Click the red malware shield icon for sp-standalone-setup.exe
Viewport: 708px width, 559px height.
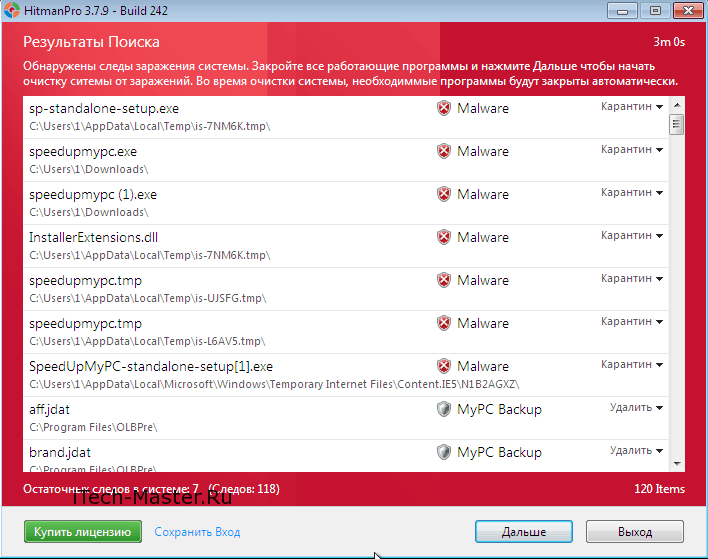[x=444, y=108]
